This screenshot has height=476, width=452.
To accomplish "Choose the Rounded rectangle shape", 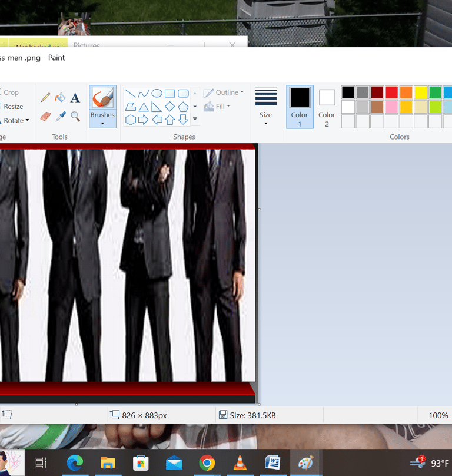I will coord(183,94).
